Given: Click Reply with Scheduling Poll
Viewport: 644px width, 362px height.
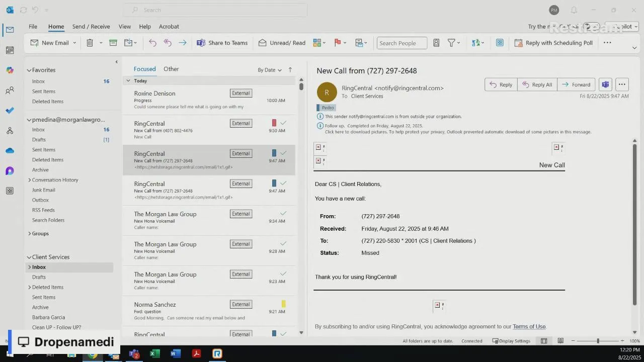Looking at the screenshot, I should pyautogui.click(x=553, y=43).
